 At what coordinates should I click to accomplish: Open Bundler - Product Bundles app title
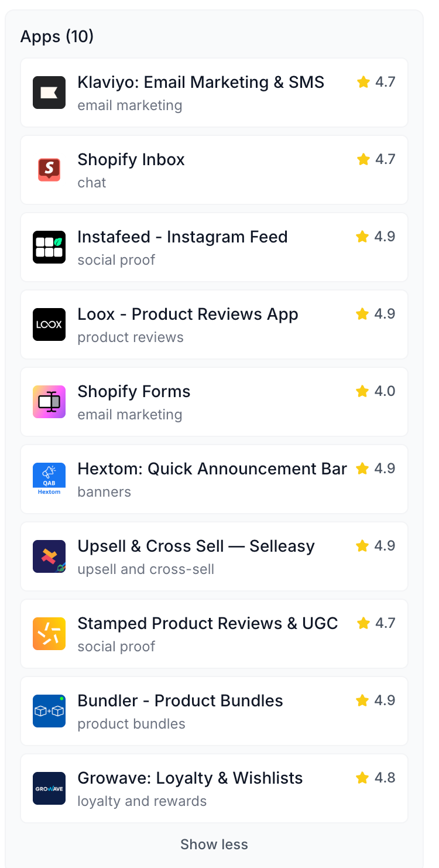[x=180, y=700]
